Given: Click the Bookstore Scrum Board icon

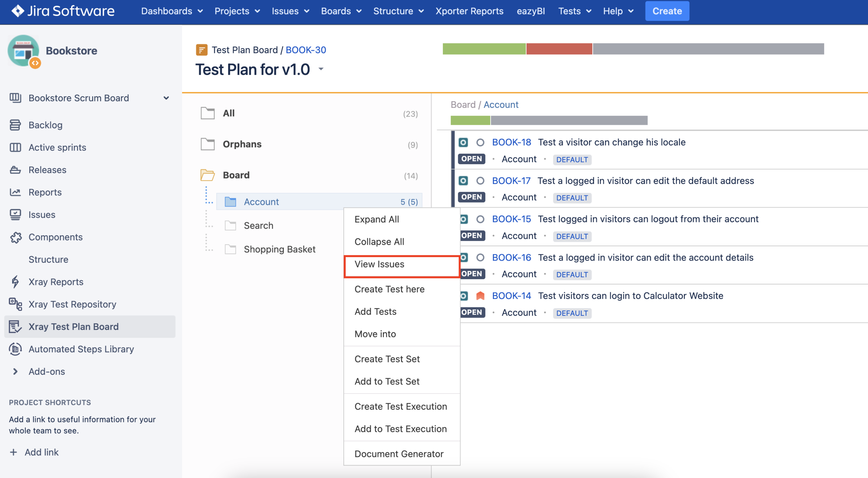Looking at the screenshot, I should [15, 98].
